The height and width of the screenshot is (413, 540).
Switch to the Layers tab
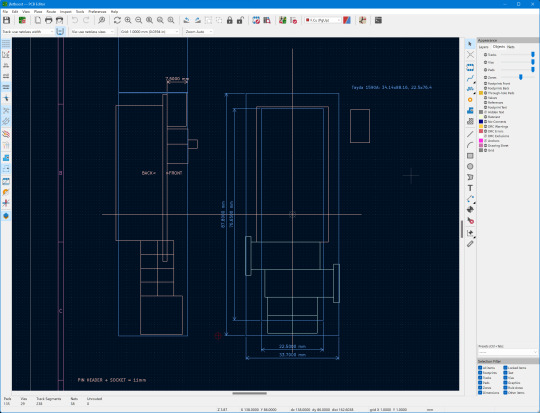click(484, 47)
